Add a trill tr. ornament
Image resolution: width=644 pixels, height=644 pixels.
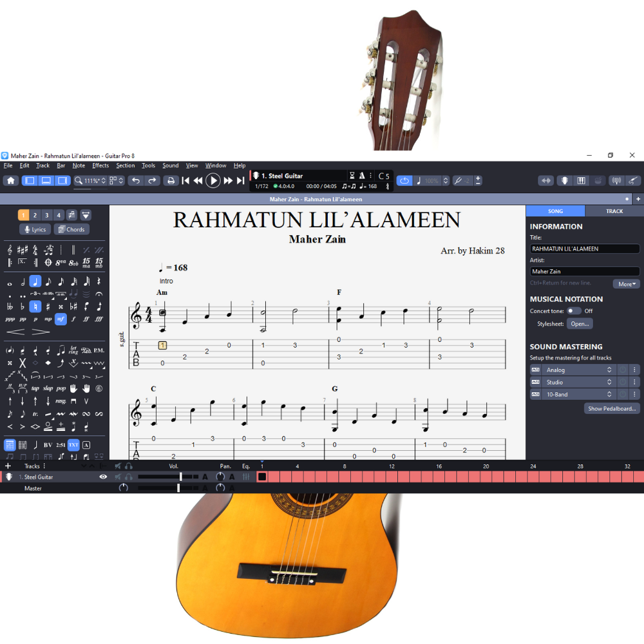35,414
